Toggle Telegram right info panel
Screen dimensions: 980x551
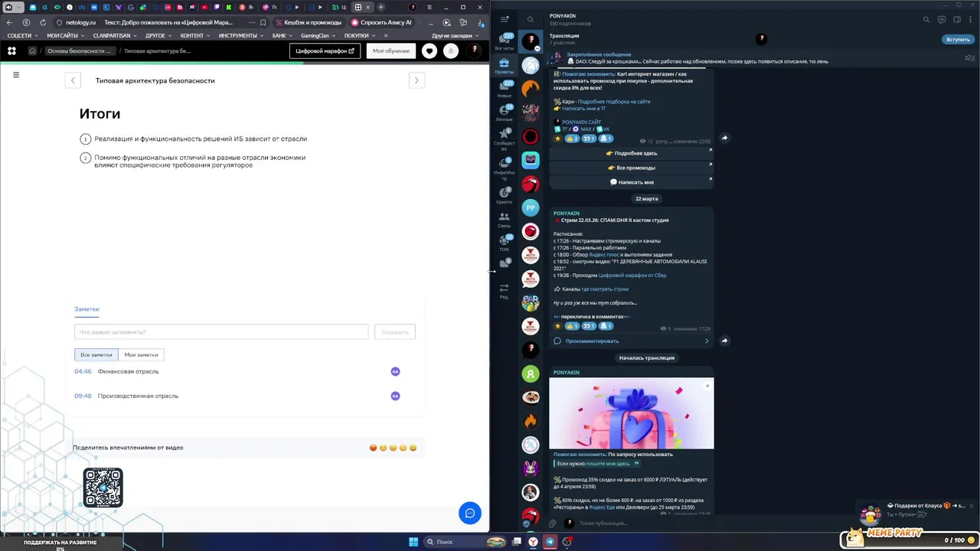(x=957, y=20)
